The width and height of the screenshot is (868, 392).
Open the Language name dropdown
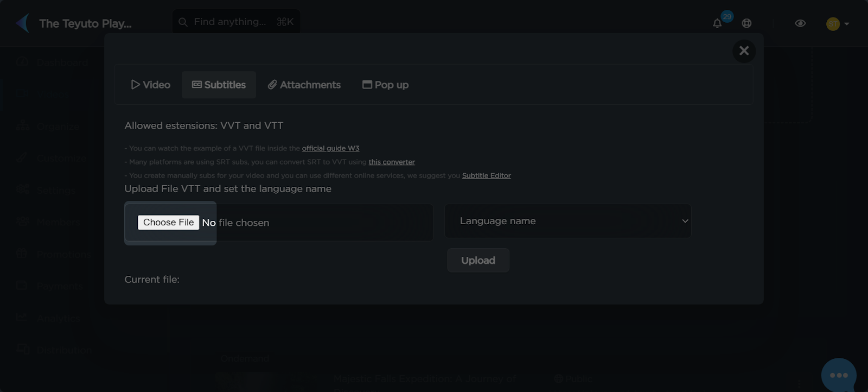tap(567, 221)
